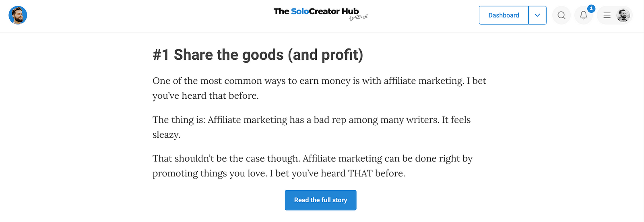Click the grayscale user avatar at top right
Screen dimensions: 644x222
(623, 15)
